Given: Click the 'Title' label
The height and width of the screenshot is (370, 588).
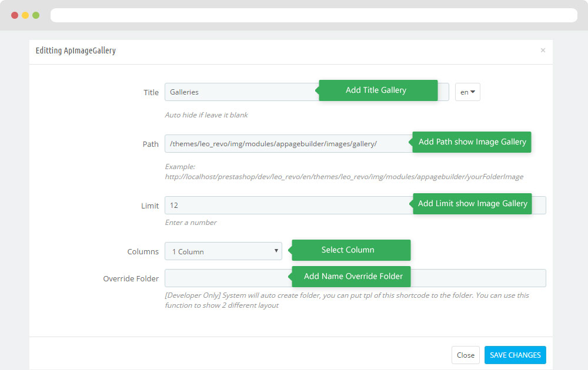Looking at the screenshot, I should (x=151, y=93).
